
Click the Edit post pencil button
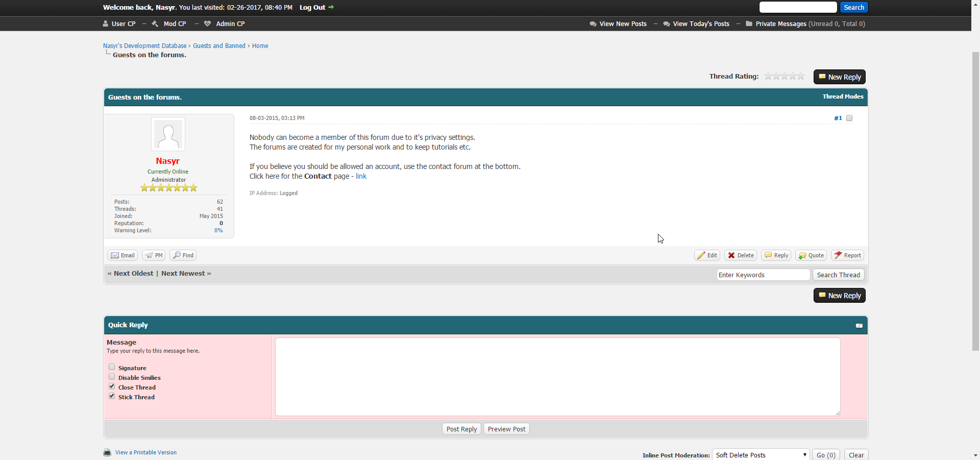707,255
